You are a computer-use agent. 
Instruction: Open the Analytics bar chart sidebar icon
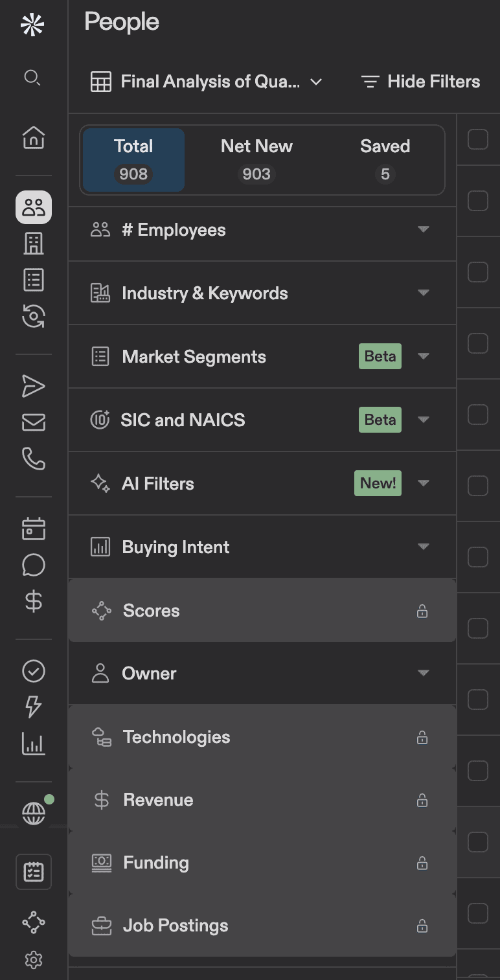click(34, 744)
